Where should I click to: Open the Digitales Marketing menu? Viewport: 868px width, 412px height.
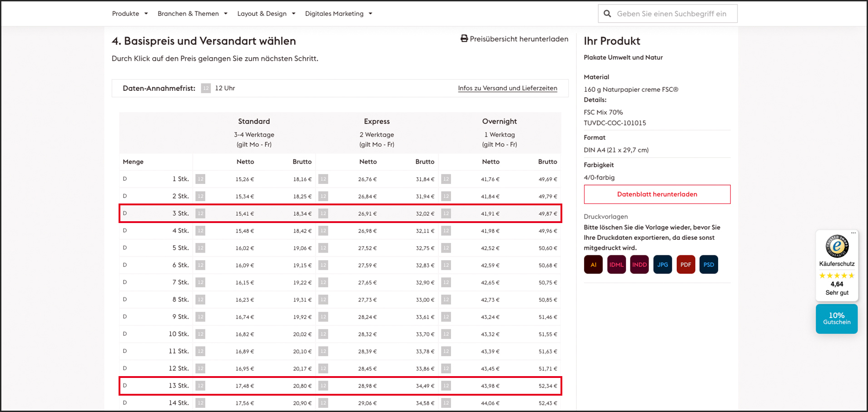coord(338,14)
